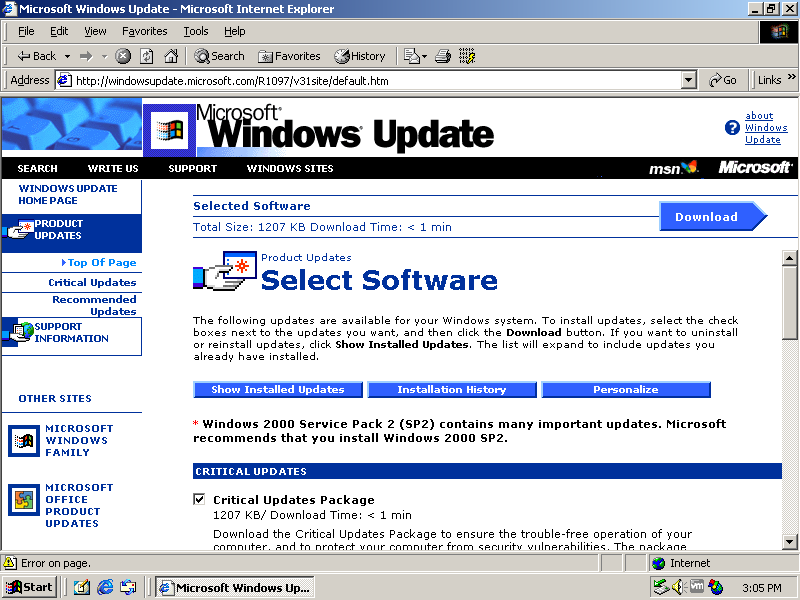
Task: Uncheck the Critical Updates Package checkbox
Action: 199,499
